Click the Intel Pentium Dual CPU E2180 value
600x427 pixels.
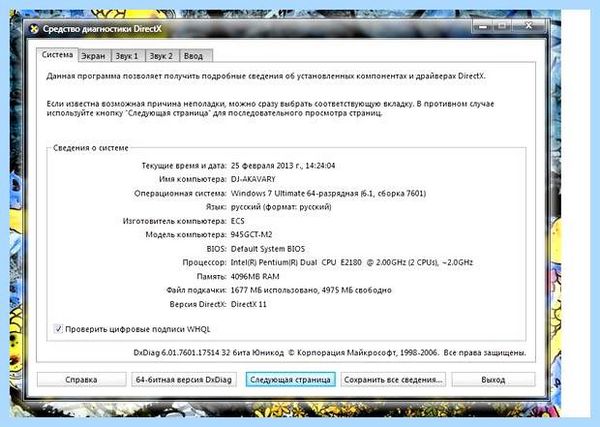click(352, 262)
